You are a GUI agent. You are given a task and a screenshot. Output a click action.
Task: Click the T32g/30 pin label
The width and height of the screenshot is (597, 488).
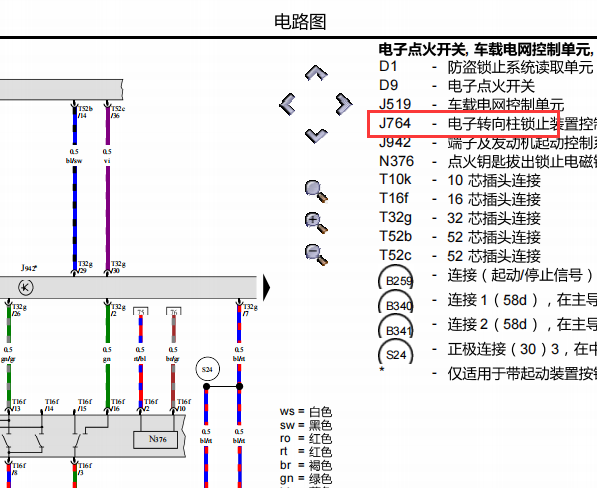point(118,267)
